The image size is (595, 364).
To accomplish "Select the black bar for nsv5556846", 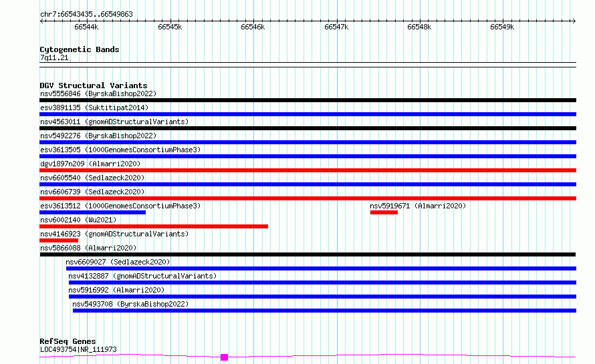I will (x=308, y=100).
